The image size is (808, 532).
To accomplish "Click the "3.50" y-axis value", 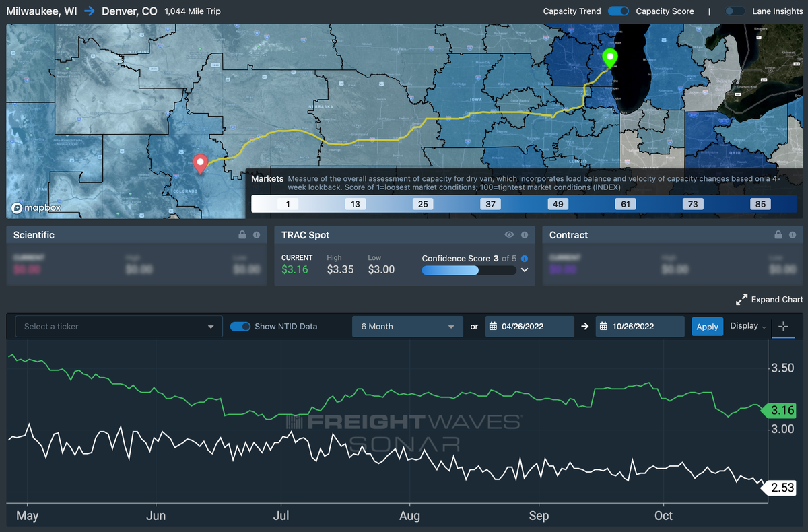I will (782, 368).
